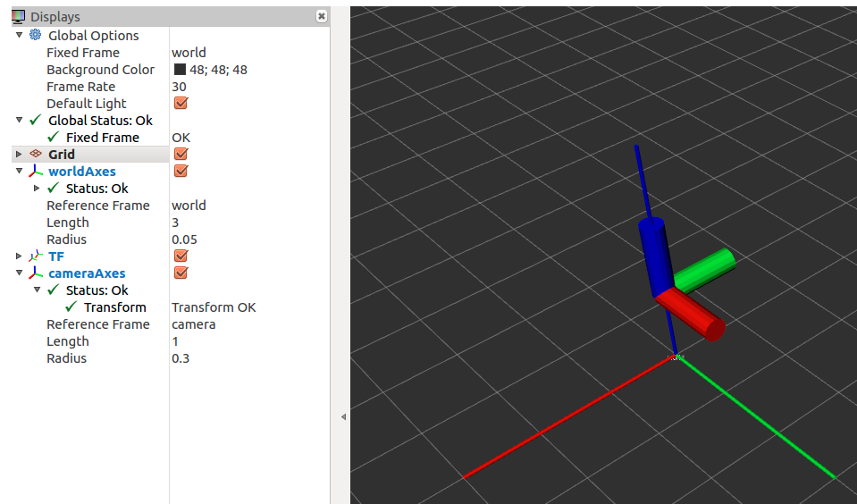Uncheck the worldAxes display checkbox
857x504 pixels.
181,171
